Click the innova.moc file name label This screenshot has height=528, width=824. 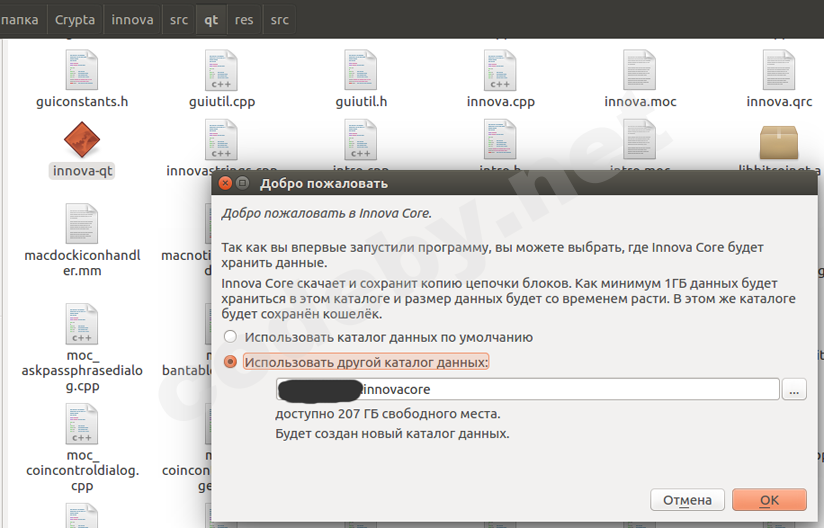pos(640,101)
